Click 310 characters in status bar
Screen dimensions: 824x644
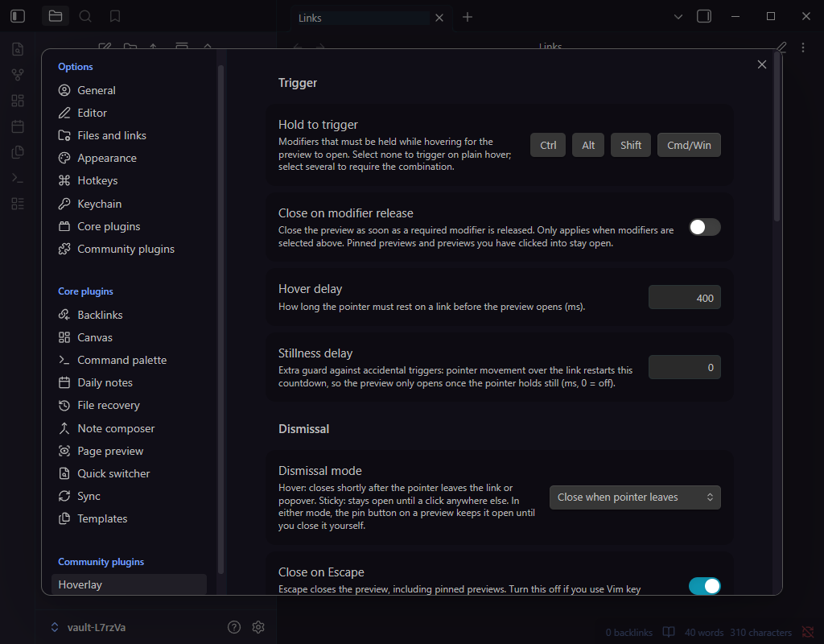coord(760,633)
